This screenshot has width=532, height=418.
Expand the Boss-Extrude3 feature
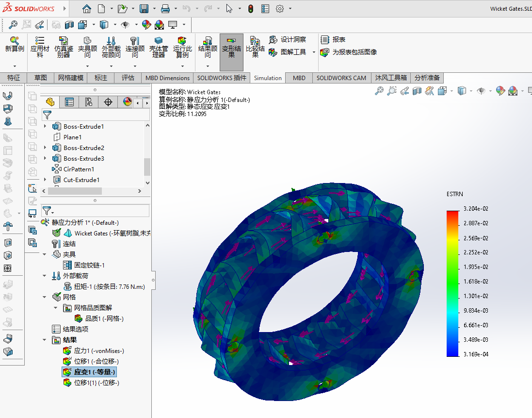pyautogui.click(x=45, y=158)
